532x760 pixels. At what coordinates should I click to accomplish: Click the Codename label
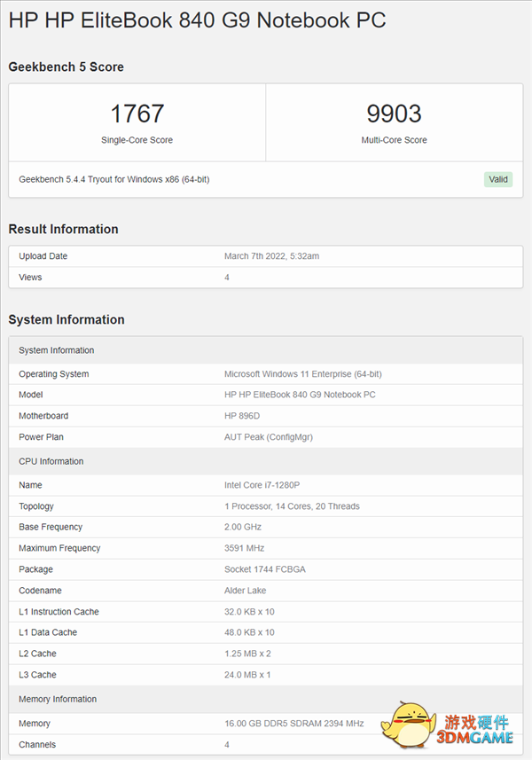pyautogui.click(x=40, y=591)
